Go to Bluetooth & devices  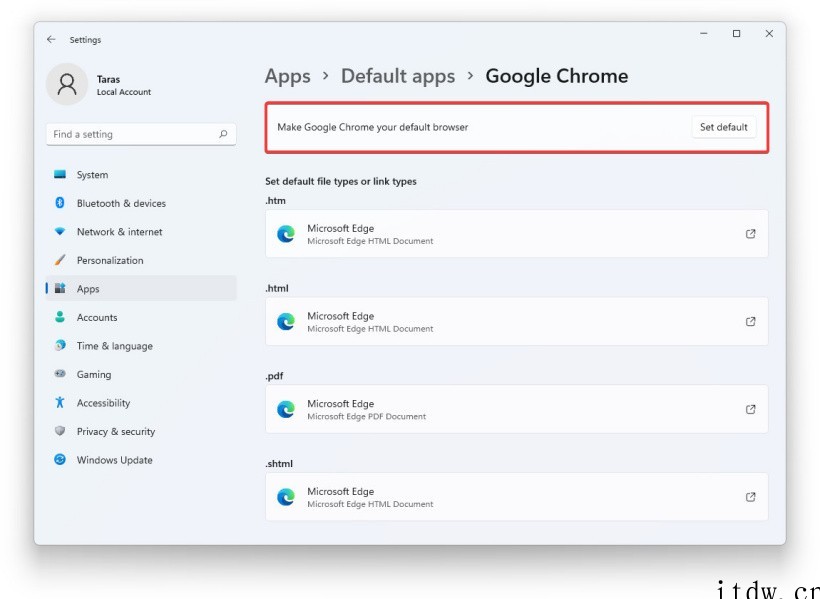141,203
